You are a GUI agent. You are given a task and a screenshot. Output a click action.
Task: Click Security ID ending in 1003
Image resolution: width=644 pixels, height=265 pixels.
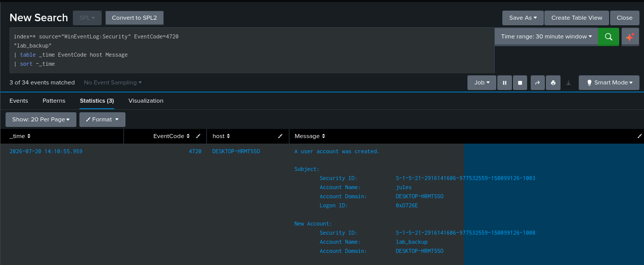[465, 178]
